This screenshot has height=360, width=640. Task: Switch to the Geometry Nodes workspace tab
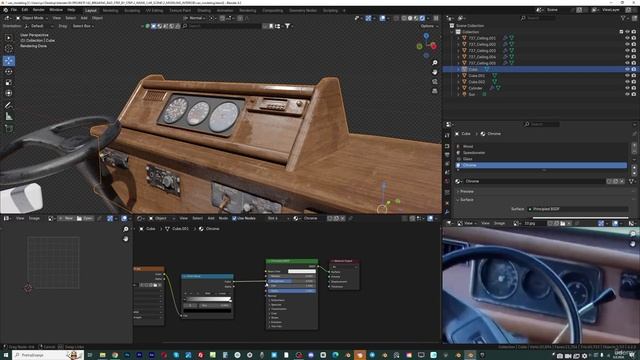pos(303,10)
